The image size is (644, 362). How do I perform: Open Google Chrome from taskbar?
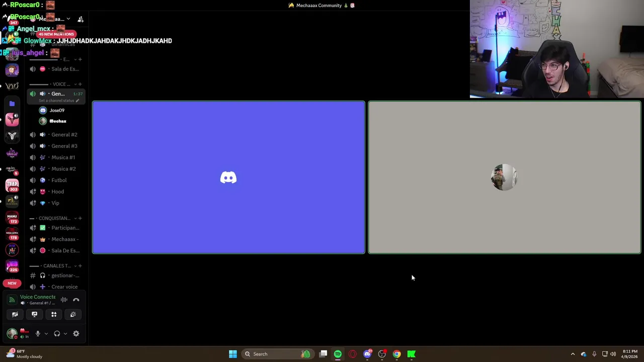397,354
